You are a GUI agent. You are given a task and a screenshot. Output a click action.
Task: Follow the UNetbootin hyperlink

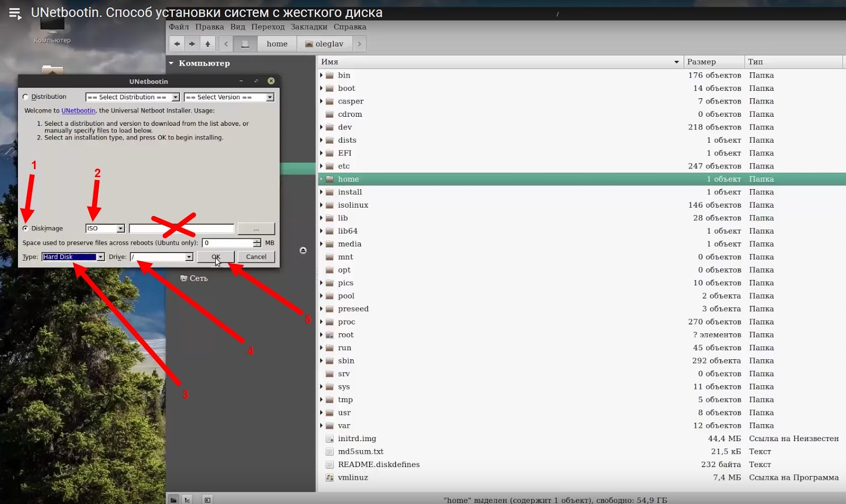(78, 111)
